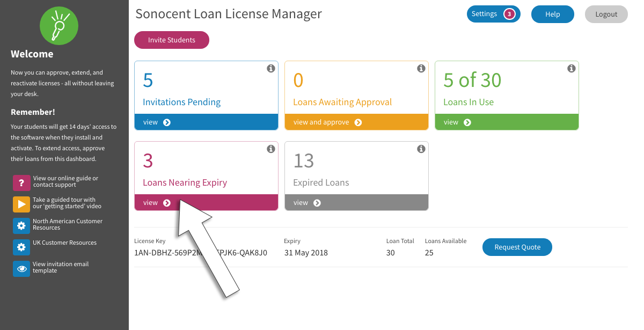Click the Loan Total value 30

(391, 252)
